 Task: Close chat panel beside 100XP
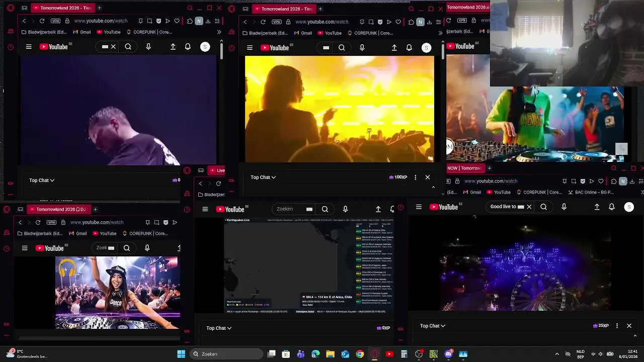(428, 177)
